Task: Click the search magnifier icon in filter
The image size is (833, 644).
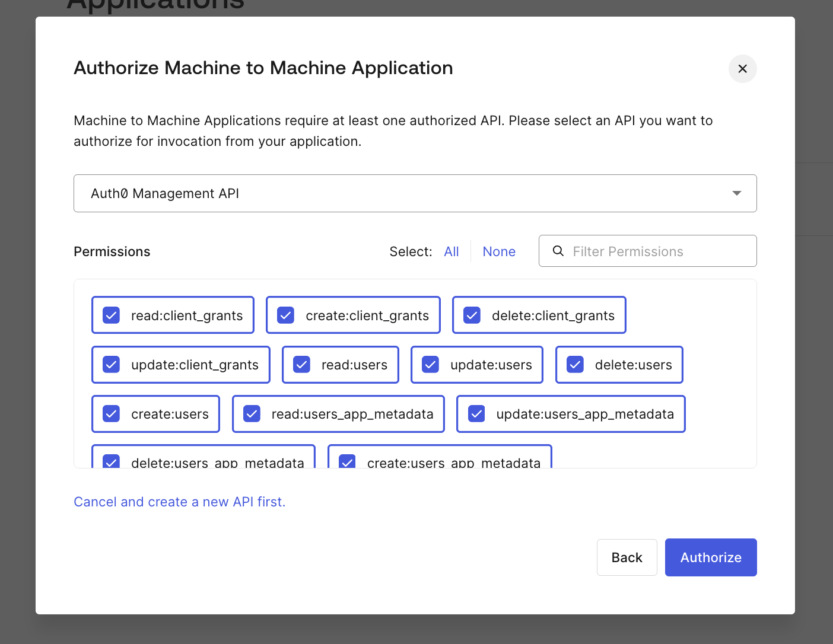Action: (558, 251)
